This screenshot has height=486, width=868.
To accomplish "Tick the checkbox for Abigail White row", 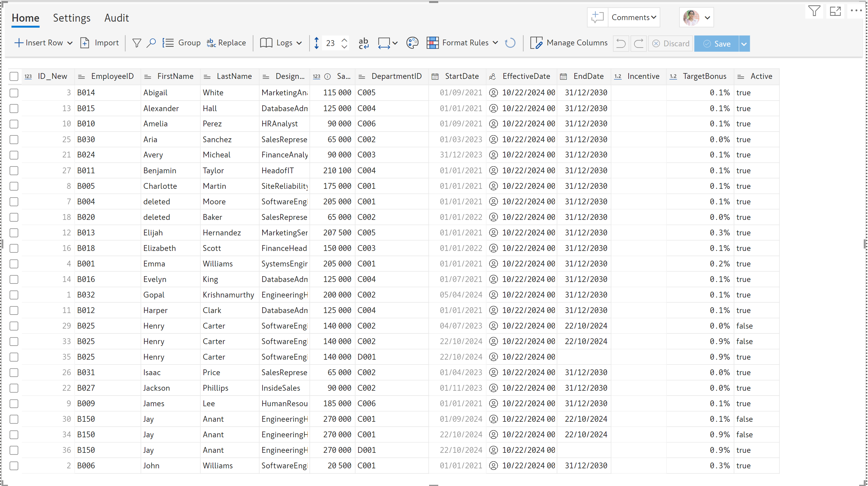I will (14, 93).
